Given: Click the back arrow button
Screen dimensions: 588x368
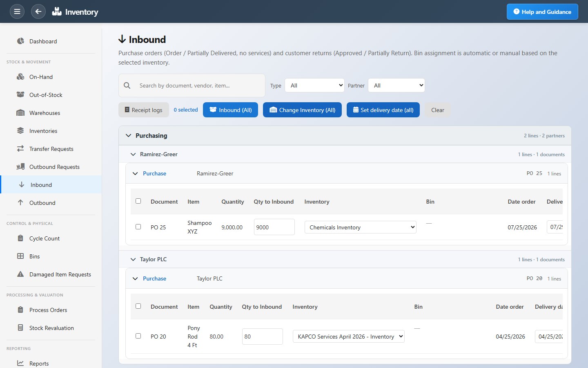Looking at the screenshot, I should pyautogui.click(x=38, y=11).
